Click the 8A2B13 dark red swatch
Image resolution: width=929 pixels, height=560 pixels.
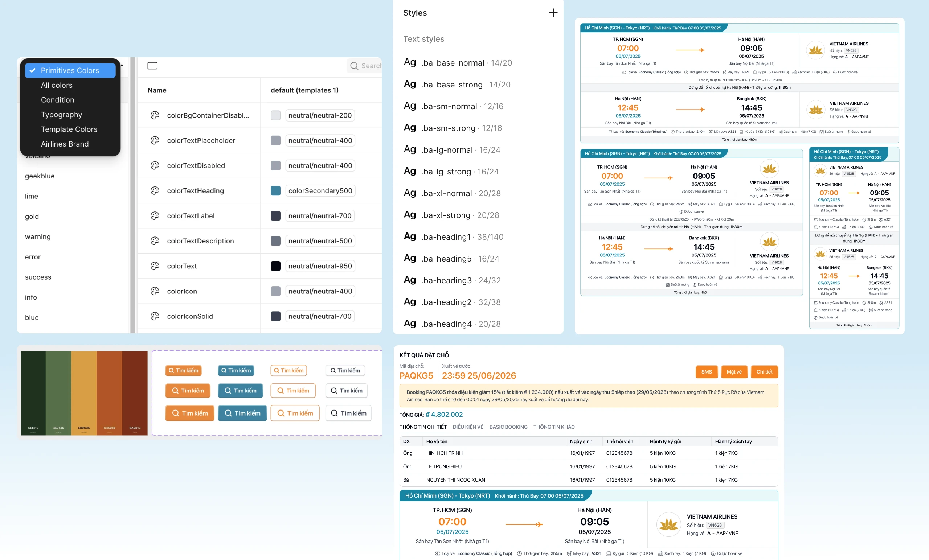pyautogui.click(x=135, y=393)
